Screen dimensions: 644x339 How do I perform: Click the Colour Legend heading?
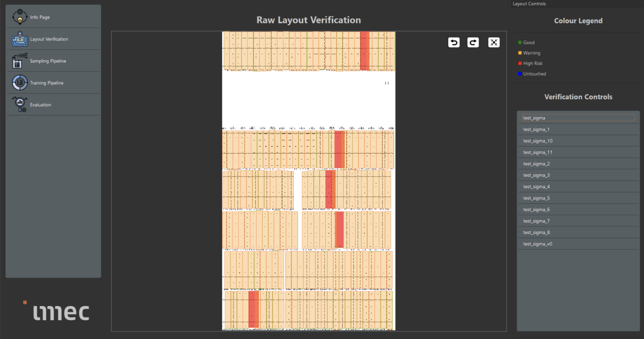[x=578, y=21]
